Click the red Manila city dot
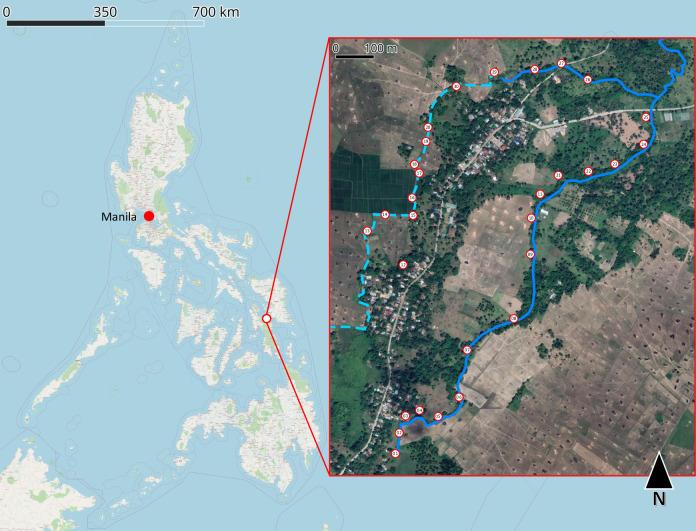The image size is (696, 531). tap(149, 216)
